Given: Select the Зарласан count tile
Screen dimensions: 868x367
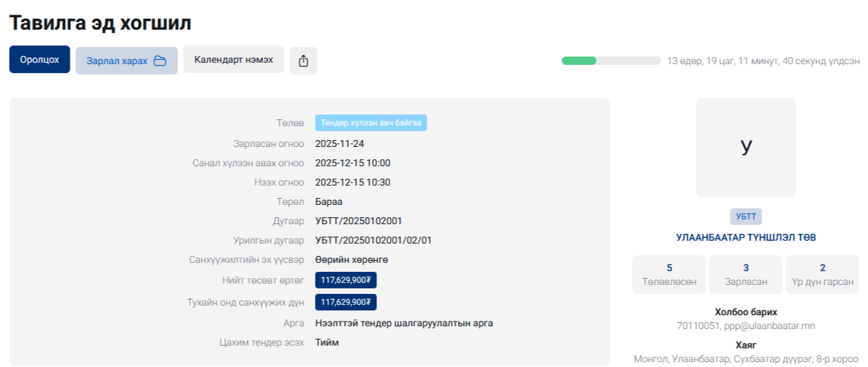Looking at the screenshot, I should point(746,275).
